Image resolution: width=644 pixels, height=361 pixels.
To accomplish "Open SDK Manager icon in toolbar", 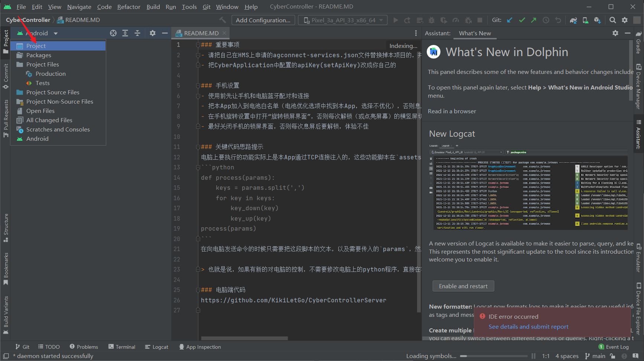I will click(597, 20).
